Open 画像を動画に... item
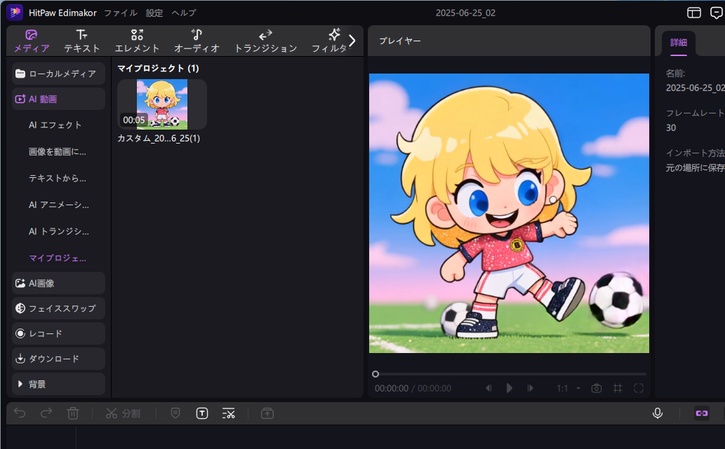This screenshot has height=449, width=725. pyautogui.click(x=57, y=152)
